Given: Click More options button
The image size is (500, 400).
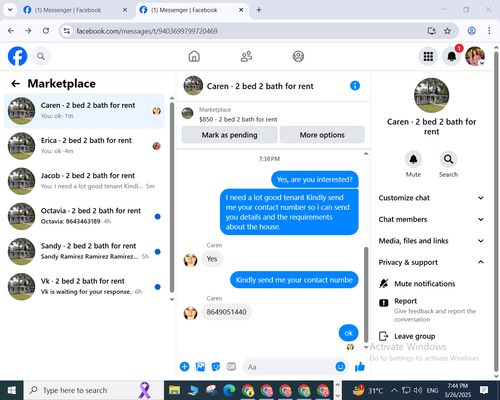Looking at the screenshot, I should click(322, 135).
